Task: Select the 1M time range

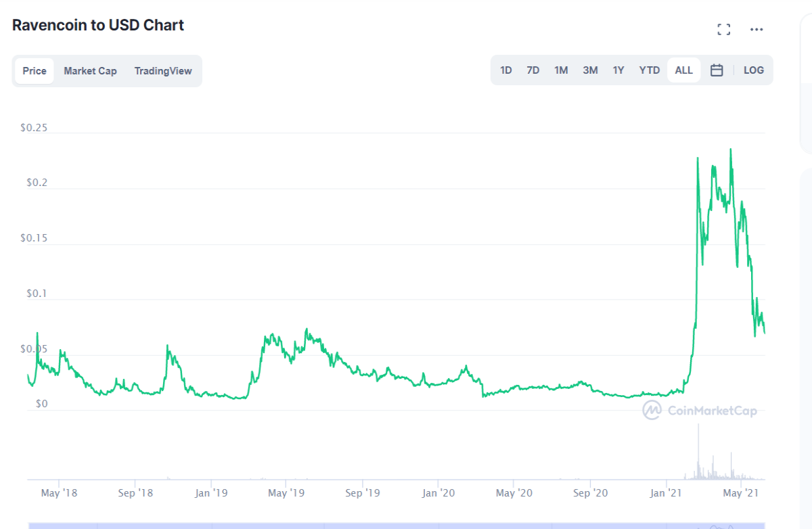Action: (561, 70)
